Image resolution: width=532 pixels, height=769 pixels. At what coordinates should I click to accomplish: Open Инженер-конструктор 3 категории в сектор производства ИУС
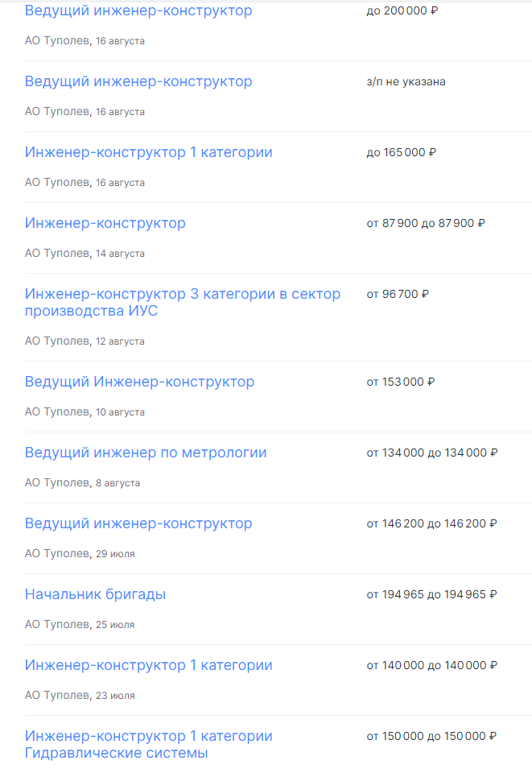182,302
